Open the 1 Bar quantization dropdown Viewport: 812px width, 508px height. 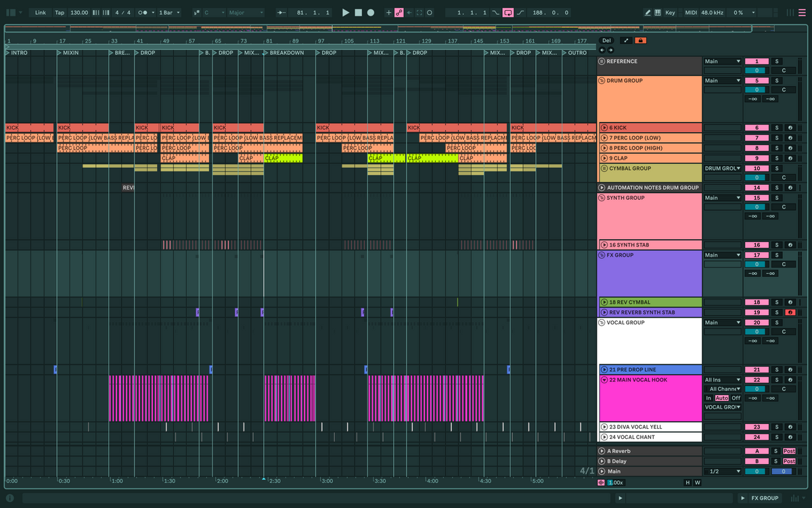pos(168,12)
